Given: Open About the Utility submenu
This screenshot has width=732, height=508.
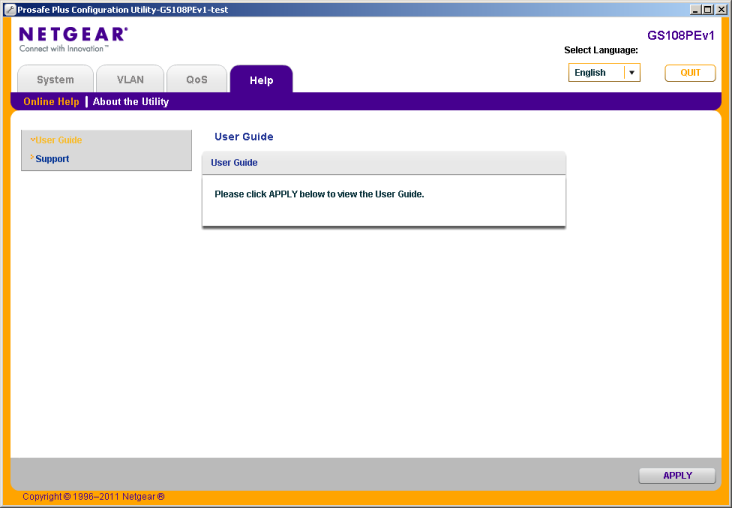Looking at the screenshot, I should [131, 101].
